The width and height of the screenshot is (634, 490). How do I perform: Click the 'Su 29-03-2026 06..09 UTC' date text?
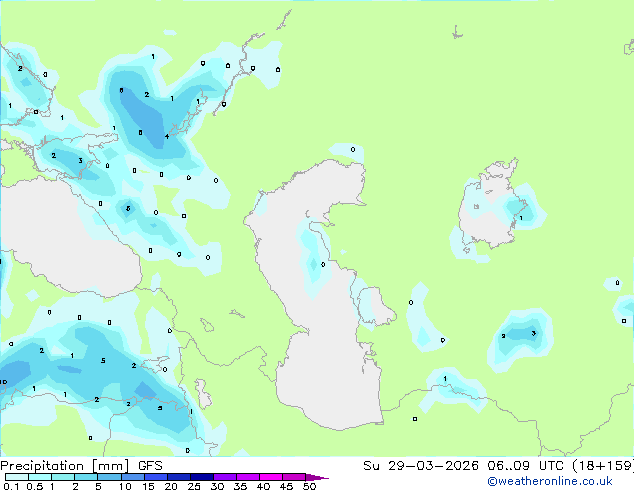(463, 466)
